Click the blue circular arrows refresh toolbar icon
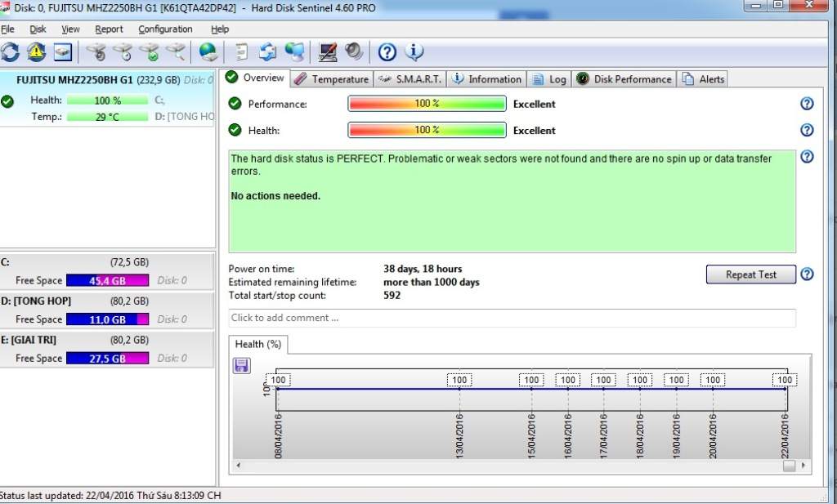This screenshot has width=837, height=504. 10,51
